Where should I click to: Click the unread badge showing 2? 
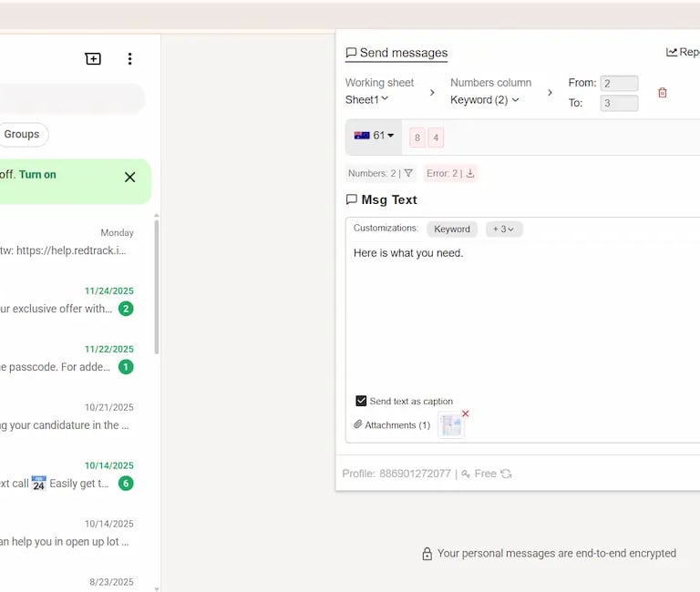pyautogui.click(x=126, y=309)
